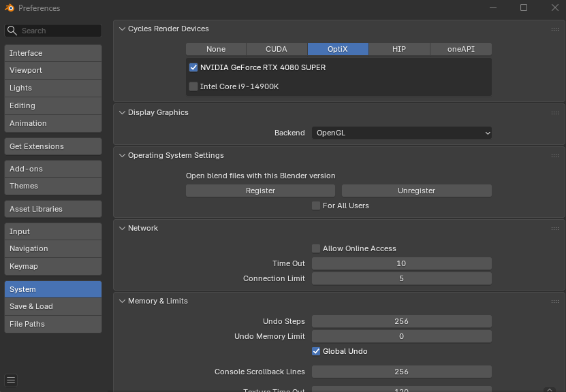This screenshot has height=392, width=566.
Task: Enable Intel Core i9-14900K render device
Action: point(193,86)
